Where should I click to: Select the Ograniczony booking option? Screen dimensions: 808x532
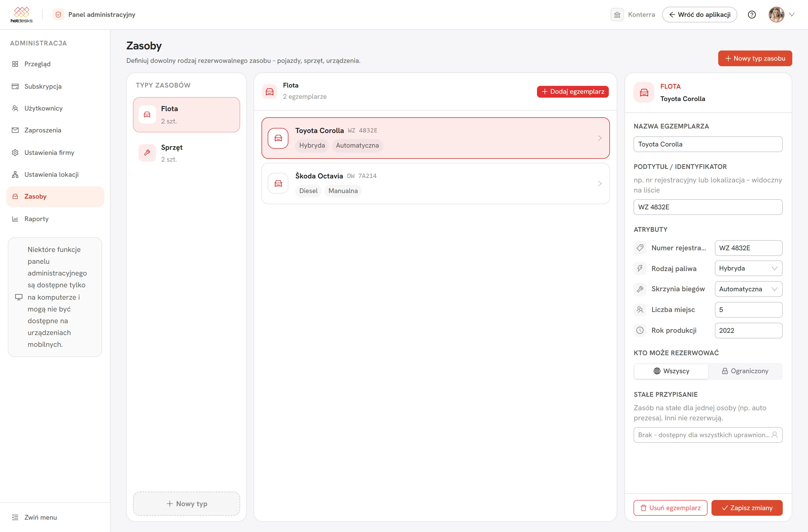(745, 371)
